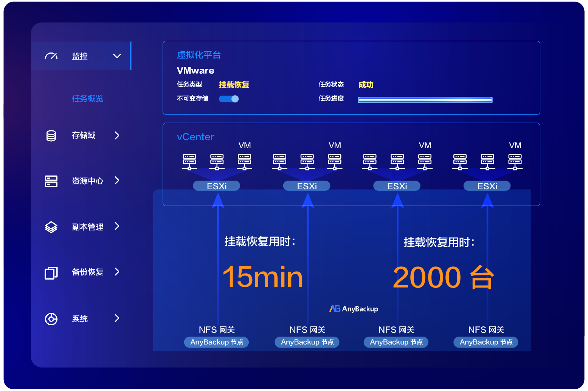Image resolution: width=588 pixels, height=391 pixels.
Task: Click the 副本管理 layers icon
Action: [51, 227]
